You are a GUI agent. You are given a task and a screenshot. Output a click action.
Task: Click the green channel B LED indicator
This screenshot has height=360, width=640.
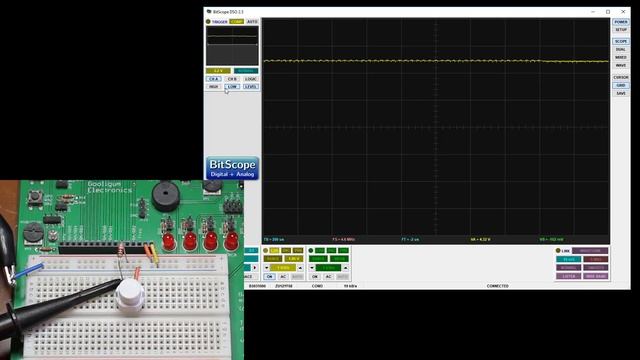click(311, 251)
